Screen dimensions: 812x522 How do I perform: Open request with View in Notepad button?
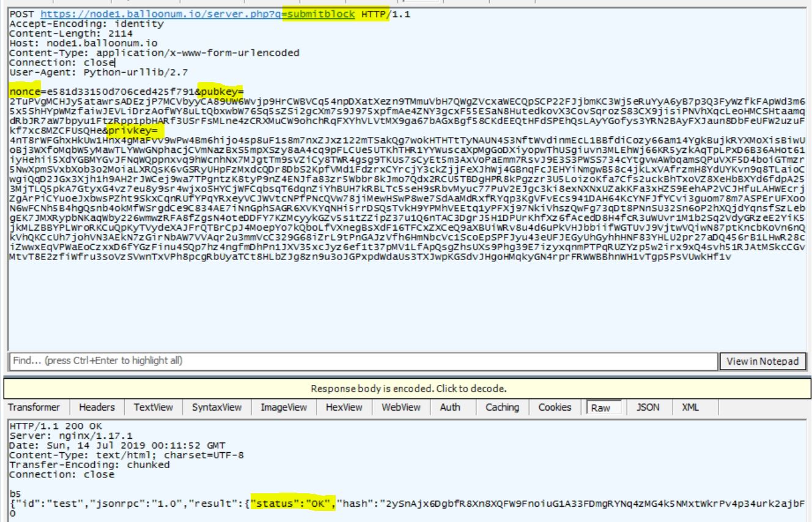pos(763,361)
